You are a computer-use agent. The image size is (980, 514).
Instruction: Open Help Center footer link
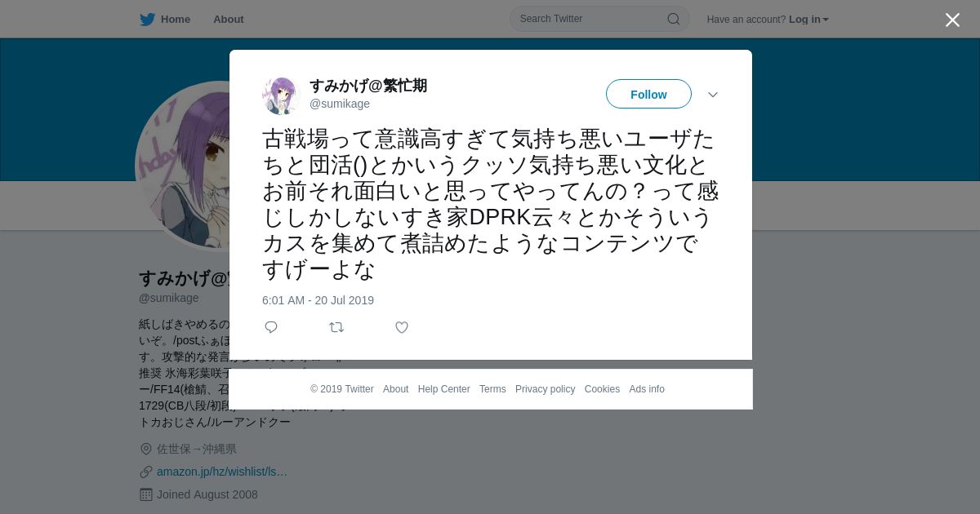(443, 389)
